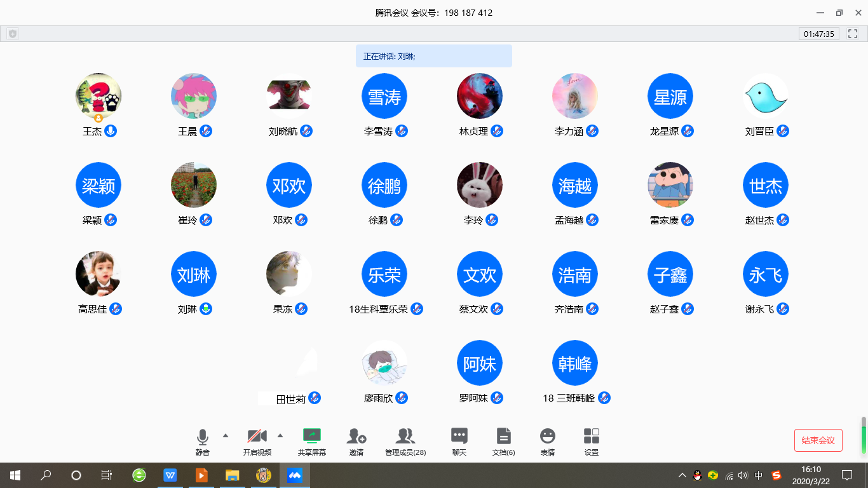The width and height of the screenshot is (868, 488).
Task: Click the name label 蔡文欢
Action: coord(473,309)
